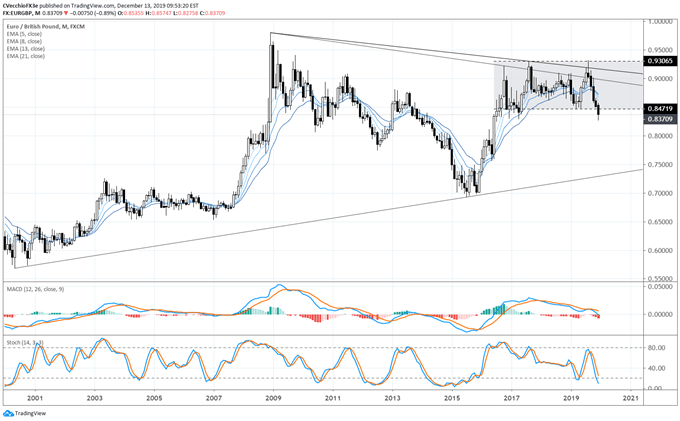
Task: Select the EMA (21, close) indicator label
Action: [26, 56]
